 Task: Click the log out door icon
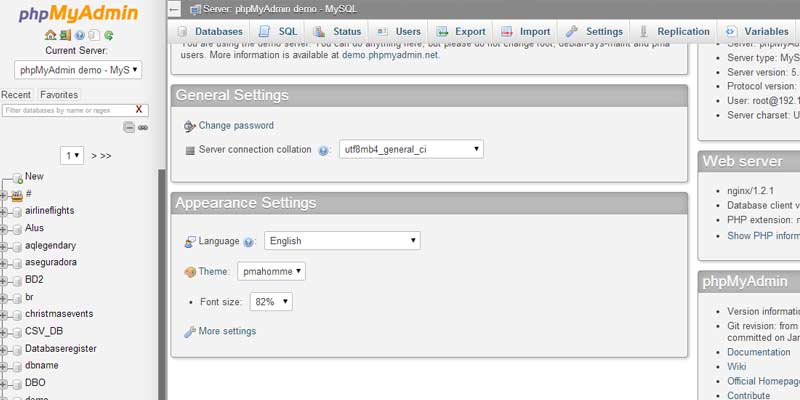(65, 35)
